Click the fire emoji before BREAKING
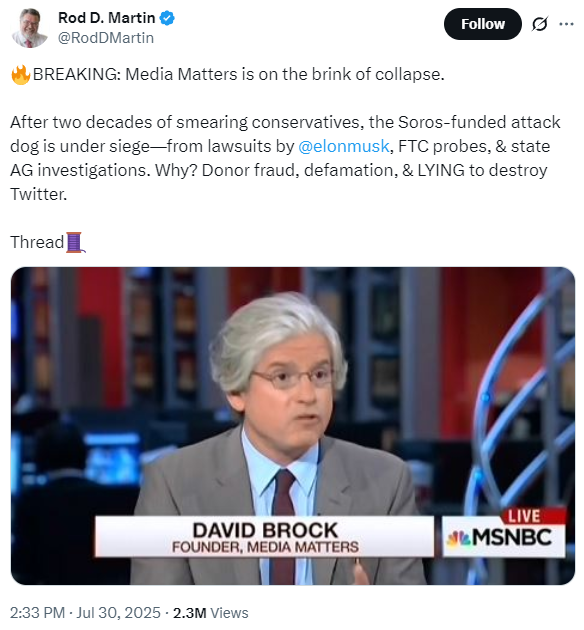This screenshot has height=630, width=584. [x=20, y=75]
